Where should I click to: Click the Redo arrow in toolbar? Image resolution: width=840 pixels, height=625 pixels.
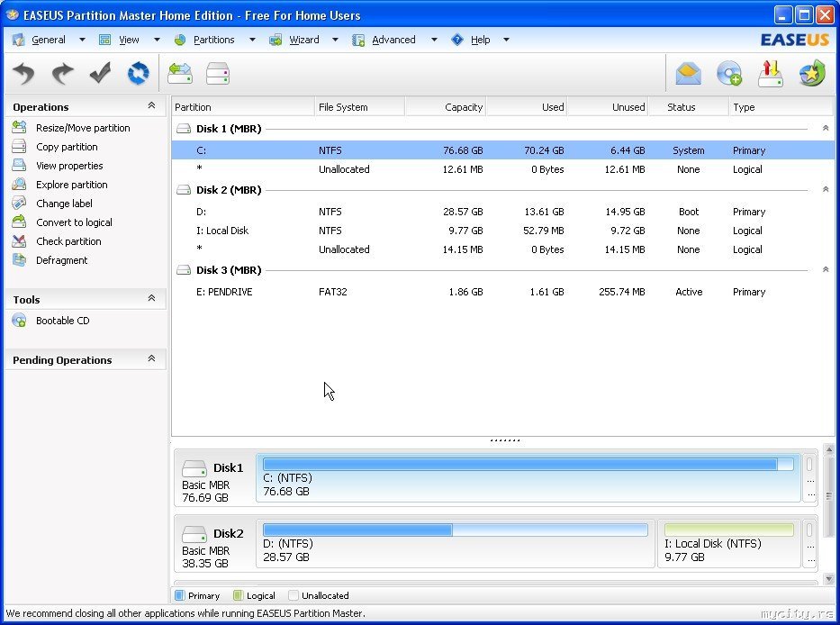62,74
